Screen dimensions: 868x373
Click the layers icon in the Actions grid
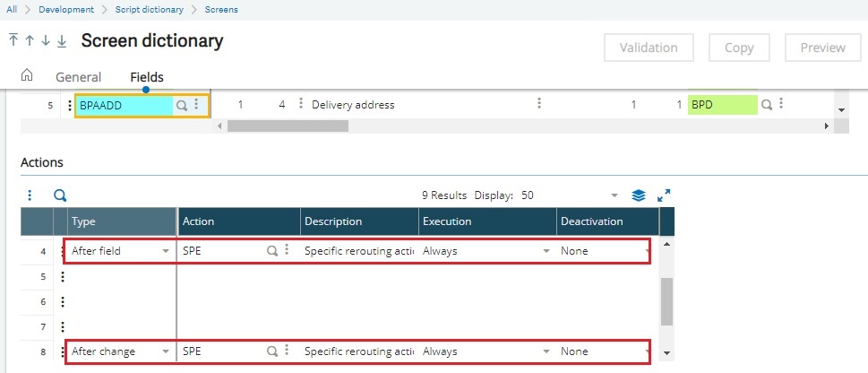[639, 195]
